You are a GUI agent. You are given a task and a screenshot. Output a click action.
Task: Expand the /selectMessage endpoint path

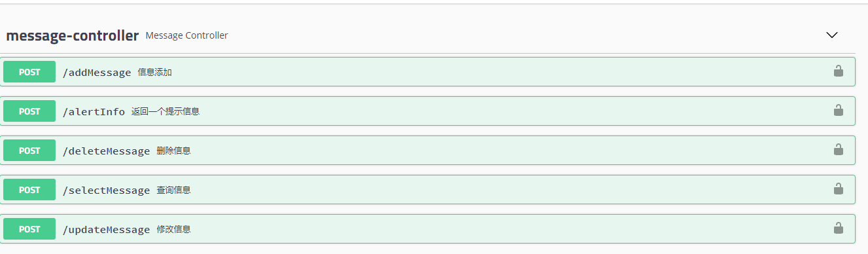coord(106,190)
